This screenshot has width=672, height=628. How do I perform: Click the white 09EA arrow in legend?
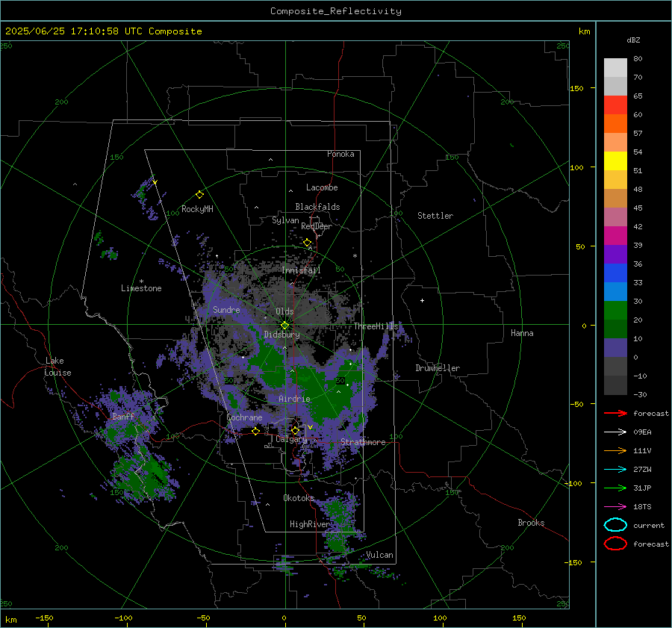point(615,432)
